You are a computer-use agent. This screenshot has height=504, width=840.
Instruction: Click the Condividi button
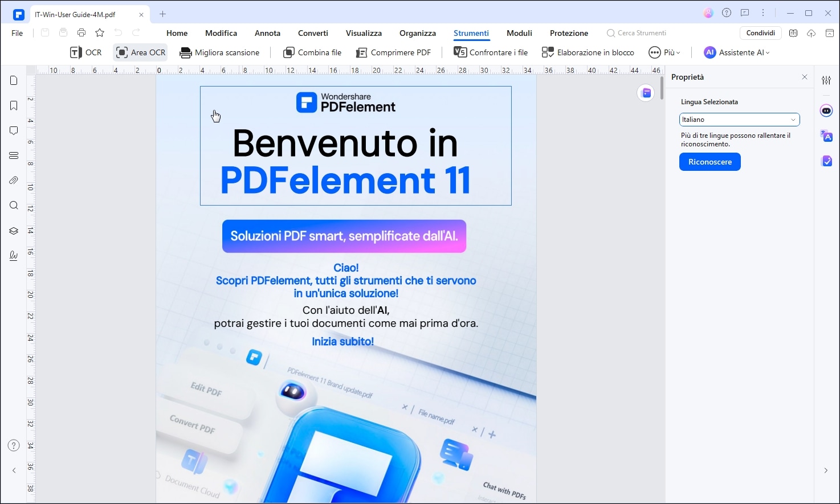pyautogui.click(x=760, y=33)
